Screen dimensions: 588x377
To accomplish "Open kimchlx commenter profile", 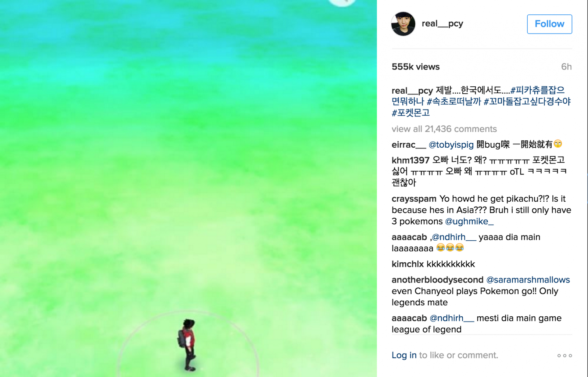I will 408,264.
